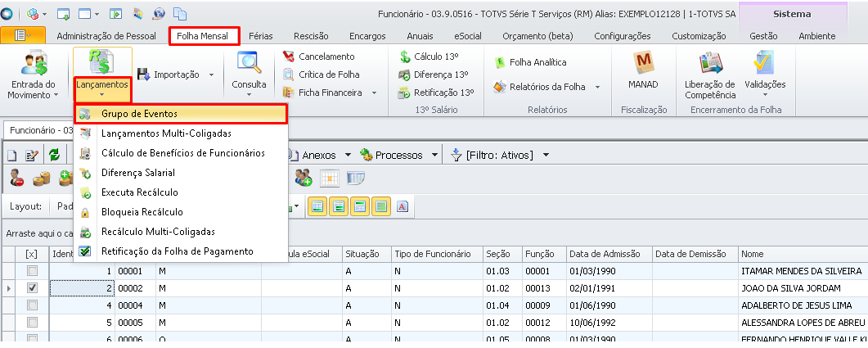Image resolution: width=868 pixels, height=348 pixels.
Task: Click the Liberação de Competência icon
Action: pos(710,62)
